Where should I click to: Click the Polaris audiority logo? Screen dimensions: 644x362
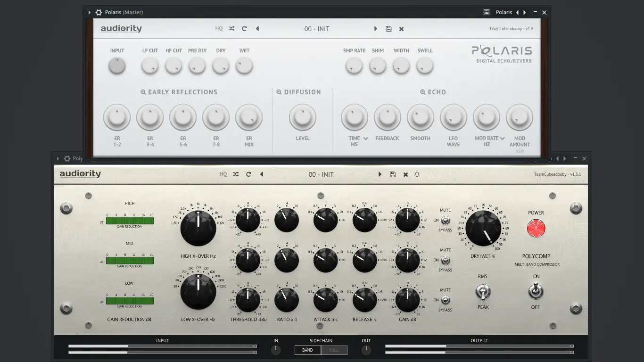point(121,29)
